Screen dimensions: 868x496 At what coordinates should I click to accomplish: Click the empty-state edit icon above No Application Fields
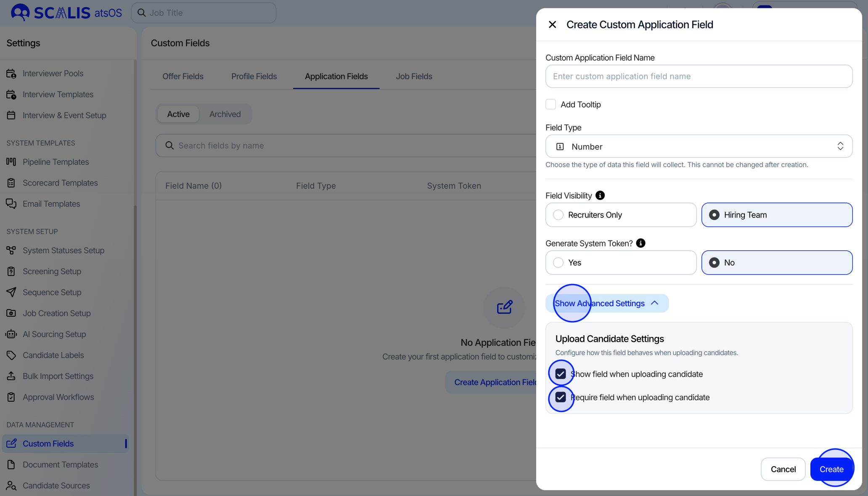click(x=504, y=307)
